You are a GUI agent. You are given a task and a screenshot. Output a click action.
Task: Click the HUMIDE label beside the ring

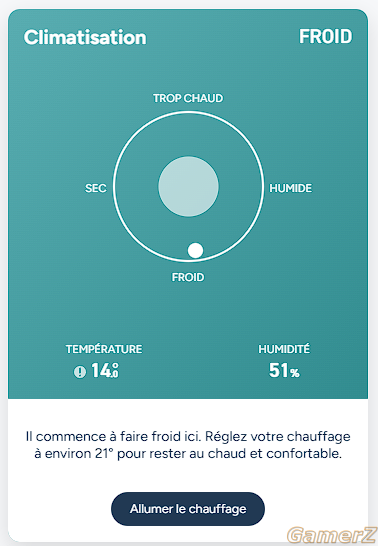point(291,188)
